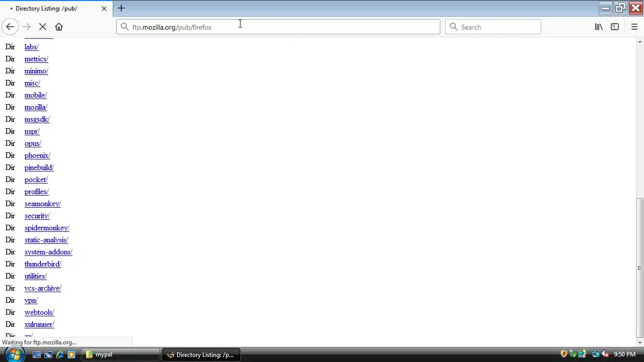Open the utilities/ directory link
644x362 pixels.
click(36, 276)
